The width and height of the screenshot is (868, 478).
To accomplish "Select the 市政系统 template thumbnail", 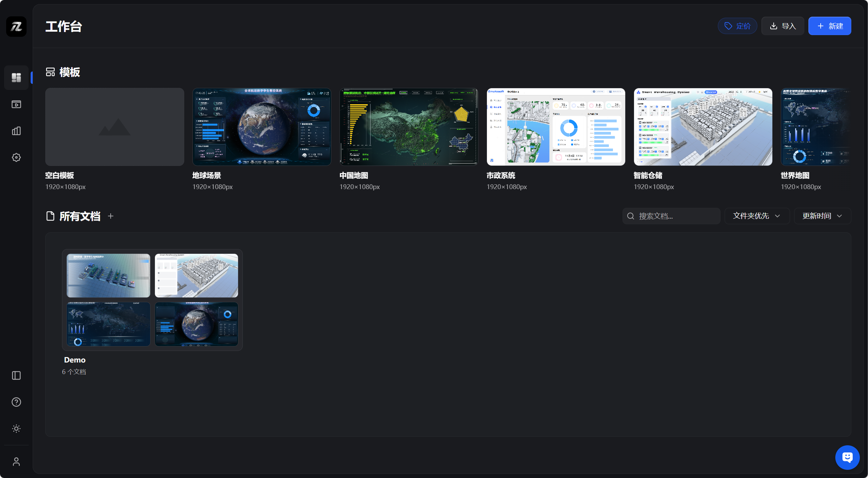I will [x=556, y=127].
